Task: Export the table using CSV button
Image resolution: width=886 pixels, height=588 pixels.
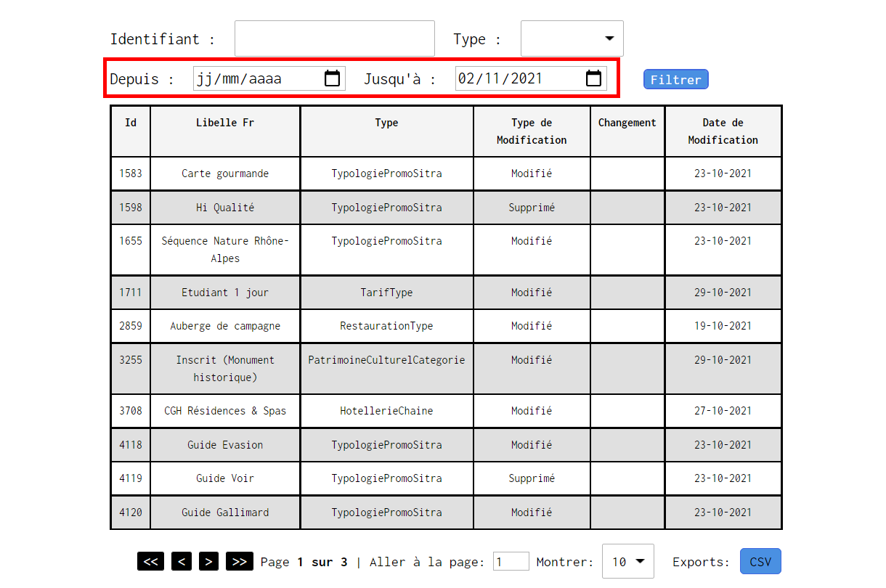Action: (x=760, y=561)
